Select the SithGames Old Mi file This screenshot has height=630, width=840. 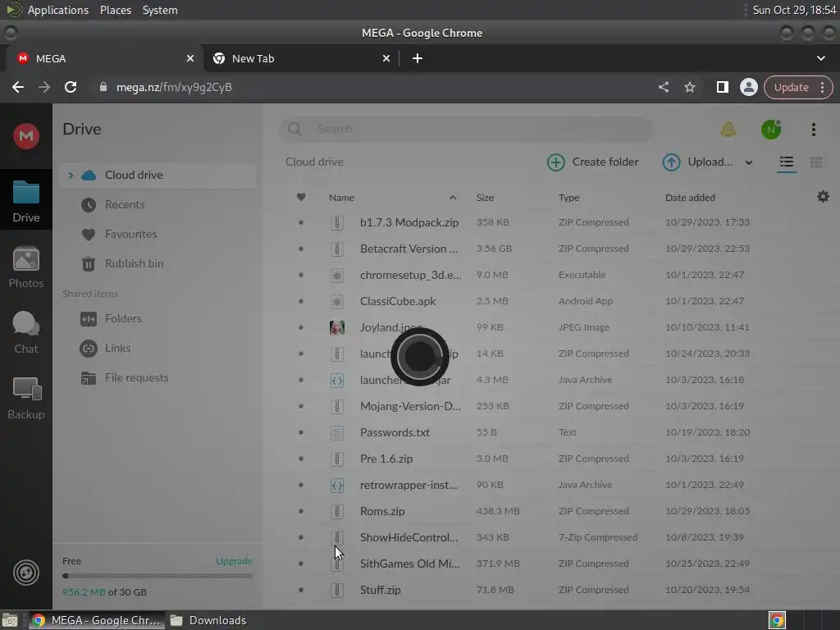pyautogui.click(x=410, y=564)
